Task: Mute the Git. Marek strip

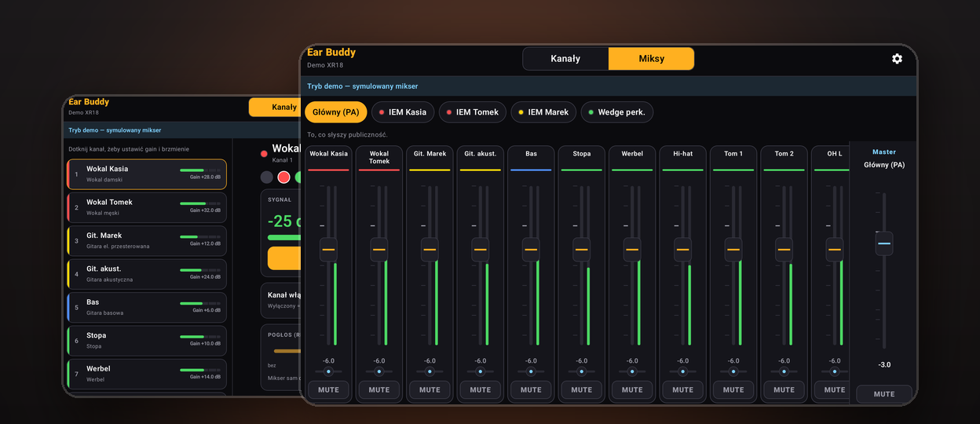Action: 430,389
